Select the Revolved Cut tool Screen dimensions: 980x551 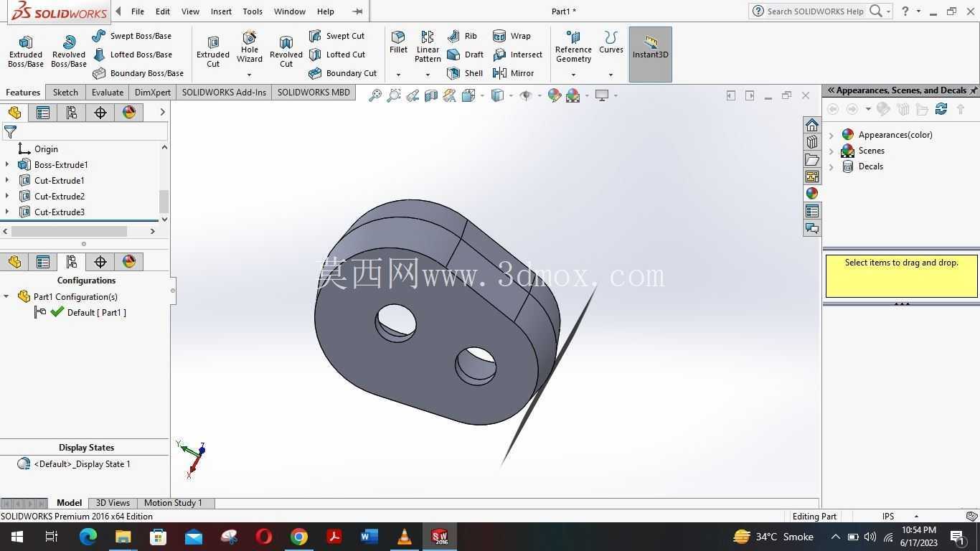pyautogui.click(x=286, y=52)
